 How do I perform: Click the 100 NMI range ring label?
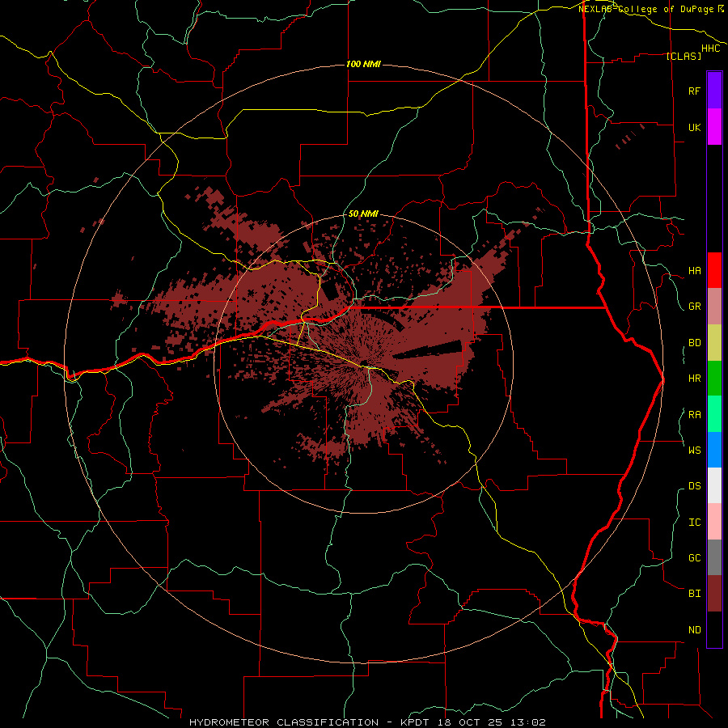coord(363,64)
